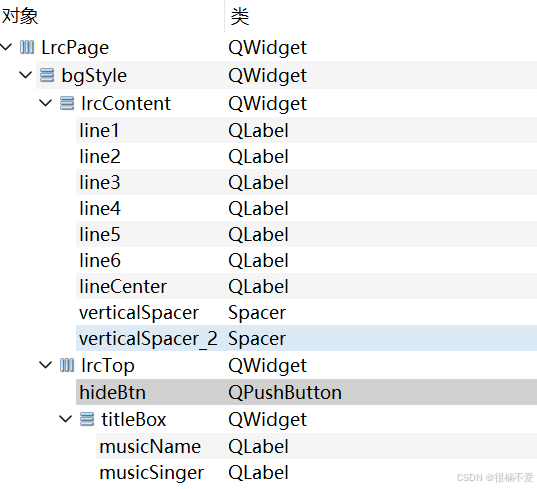Select the titleBox widget
This screenshot has width=537, height=489.
click(134, 419)
